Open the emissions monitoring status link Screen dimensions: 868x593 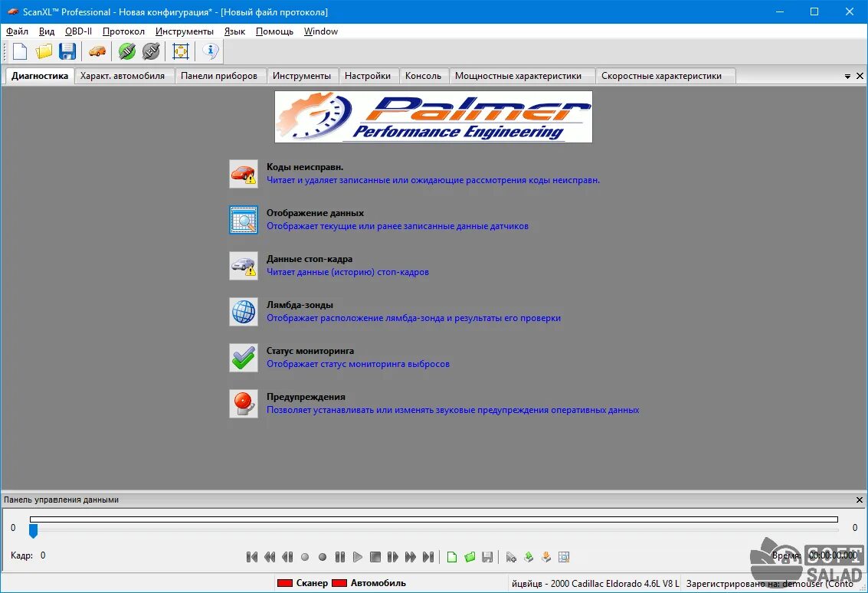pos(359,364)
